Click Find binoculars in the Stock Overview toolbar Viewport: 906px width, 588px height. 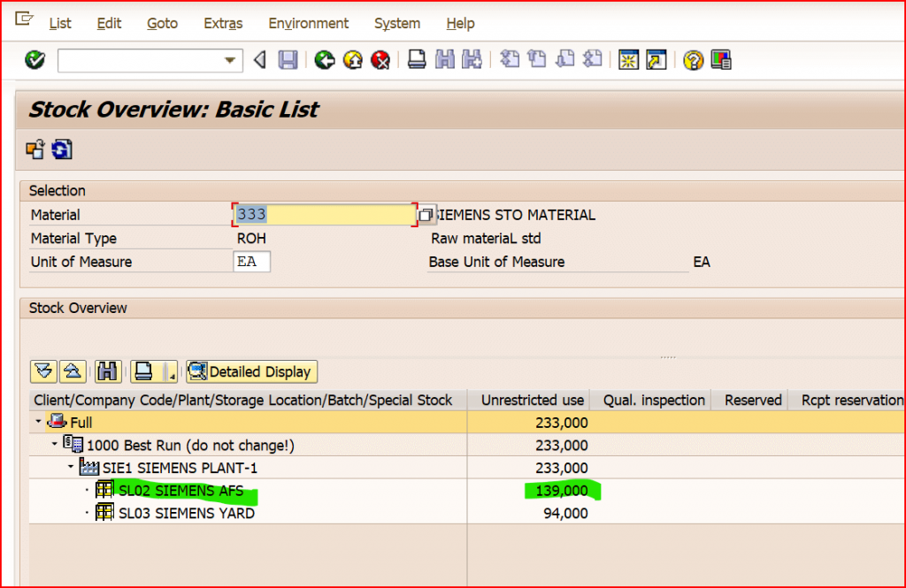coord(107,371)
